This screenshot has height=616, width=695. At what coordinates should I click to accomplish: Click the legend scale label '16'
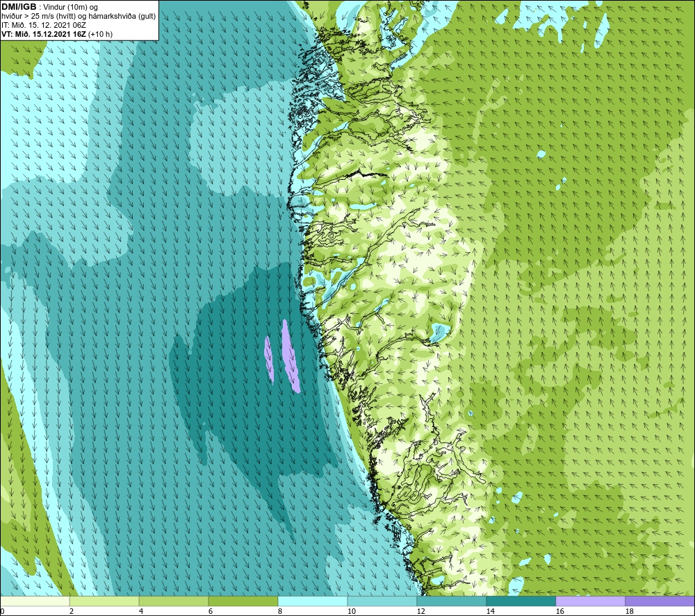click(559, 612)
